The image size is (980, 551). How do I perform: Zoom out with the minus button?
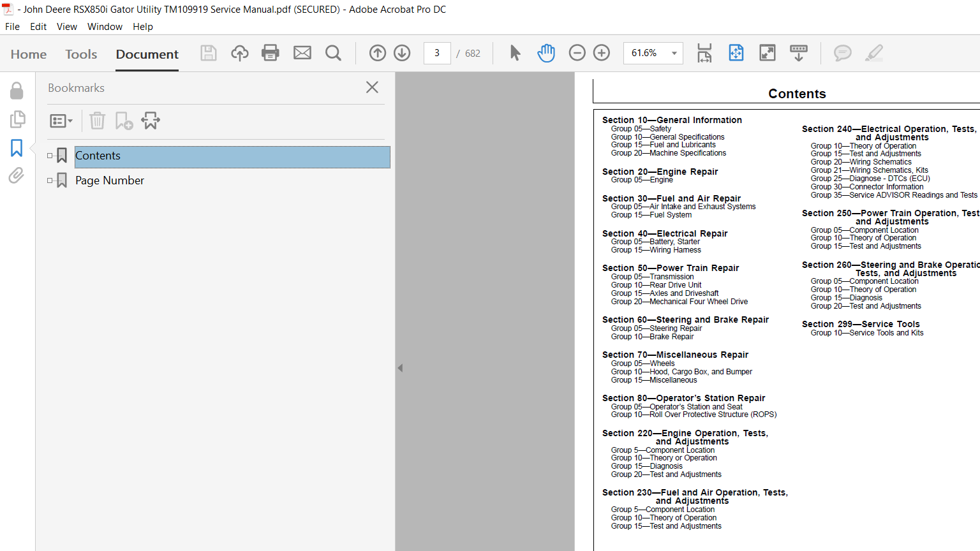tap(577, 53)
